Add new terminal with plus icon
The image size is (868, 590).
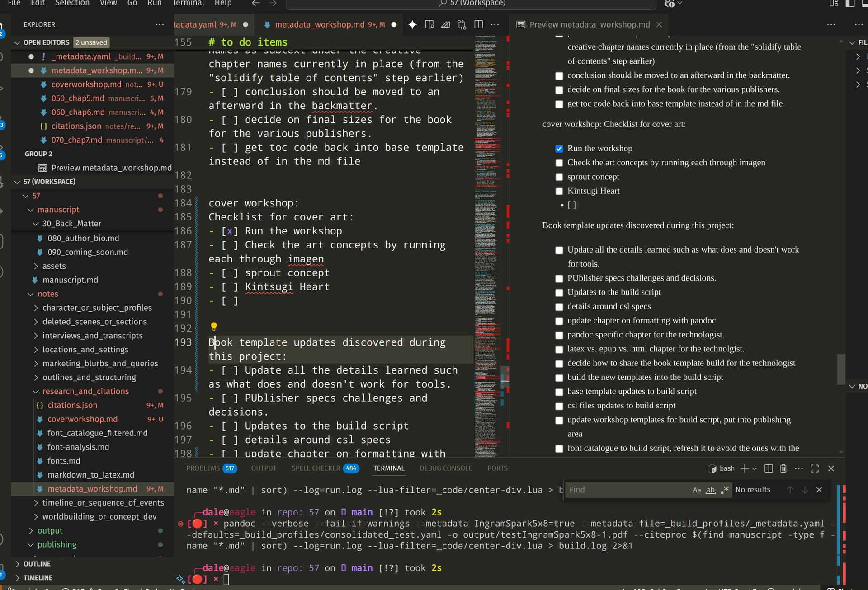[x=744, y=468]
